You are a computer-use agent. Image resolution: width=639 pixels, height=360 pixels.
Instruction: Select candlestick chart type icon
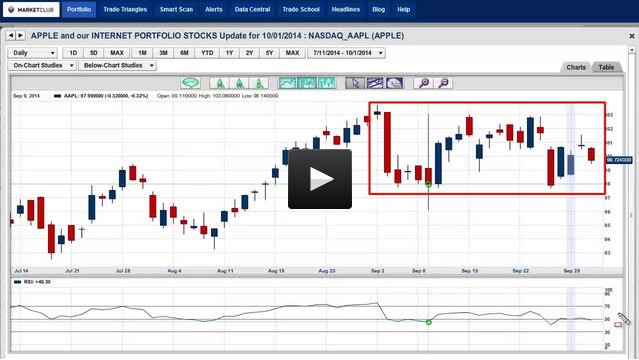(307, 83)
